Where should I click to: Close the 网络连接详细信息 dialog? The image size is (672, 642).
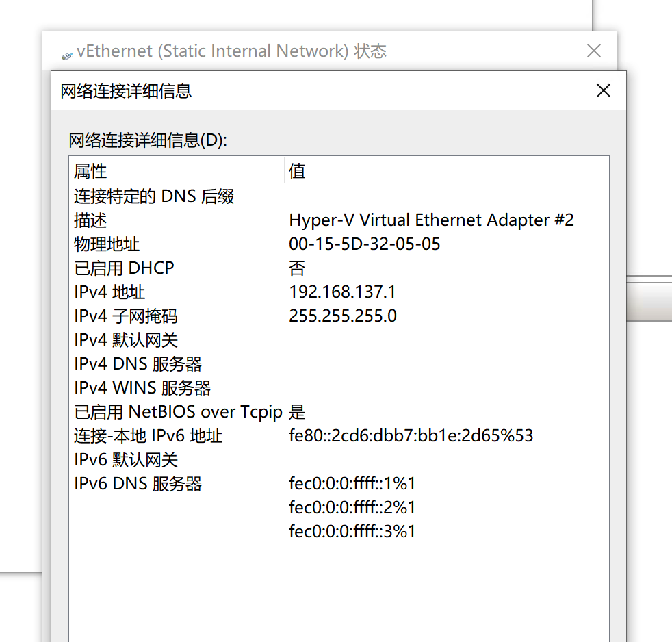[x=603, y=90]
